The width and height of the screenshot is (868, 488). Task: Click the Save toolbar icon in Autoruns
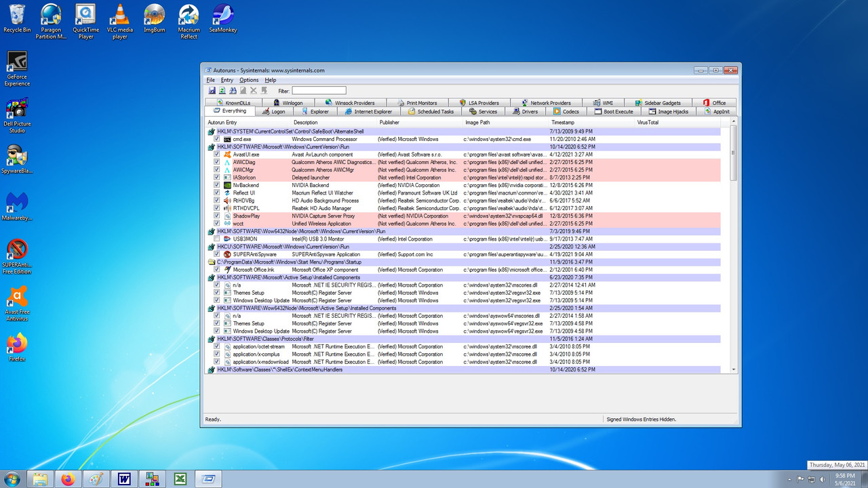point(212,90)
